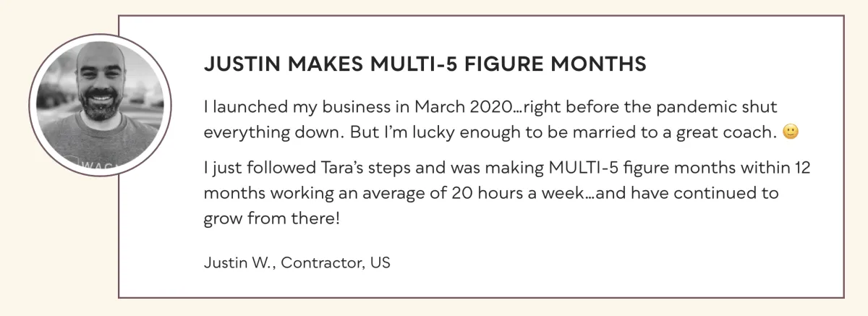Viewport: 868px width, 316px height.
Task: Click the shirt lettering in the profile photo
Action: click(83, 165)
